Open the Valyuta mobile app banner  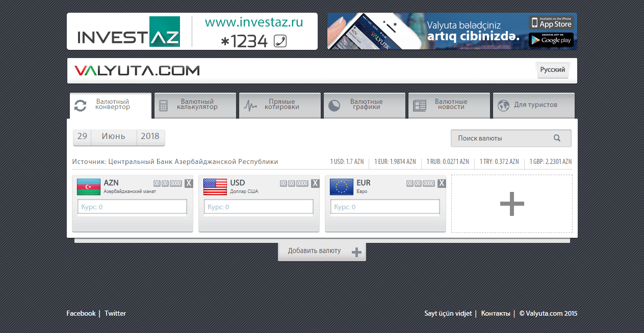(452, 31)
